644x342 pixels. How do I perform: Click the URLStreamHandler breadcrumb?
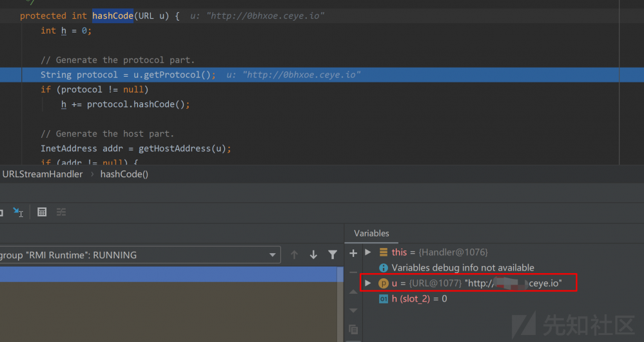[x=43, y=174]
